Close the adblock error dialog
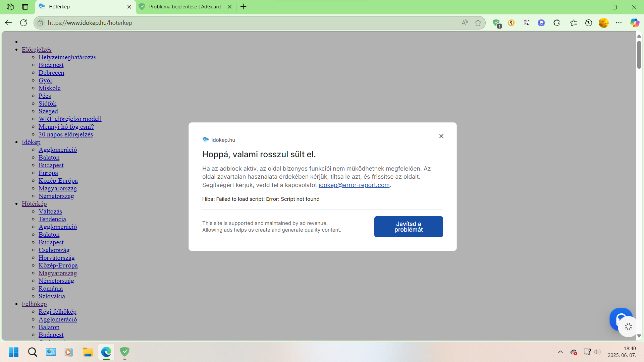Image resolution: width=644 pixels, height=362 pixels. 441,136
